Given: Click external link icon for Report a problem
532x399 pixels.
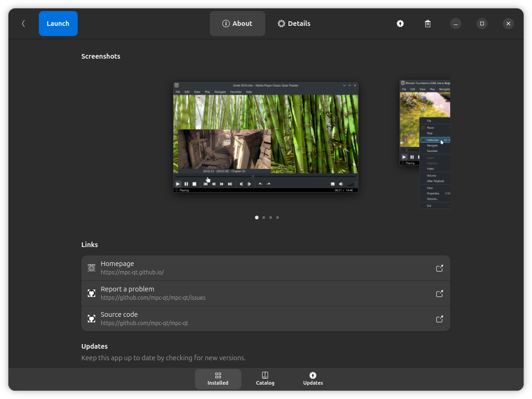Looking at the screenshot, I should tap(440, 294).
